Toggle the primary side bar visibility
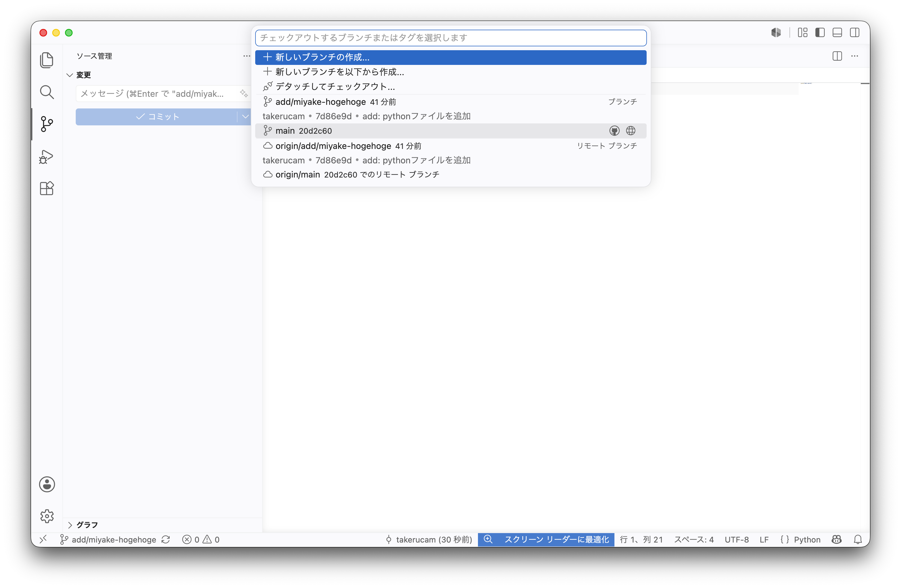The image size is (901, 588). pos(820,32)
